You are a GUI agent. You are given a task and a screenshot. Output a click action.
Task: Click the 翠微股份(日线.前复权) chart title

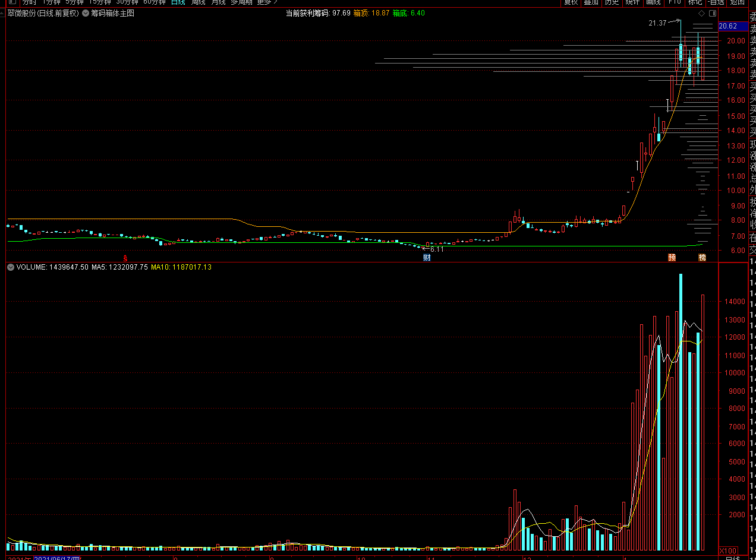coord(43,13)
